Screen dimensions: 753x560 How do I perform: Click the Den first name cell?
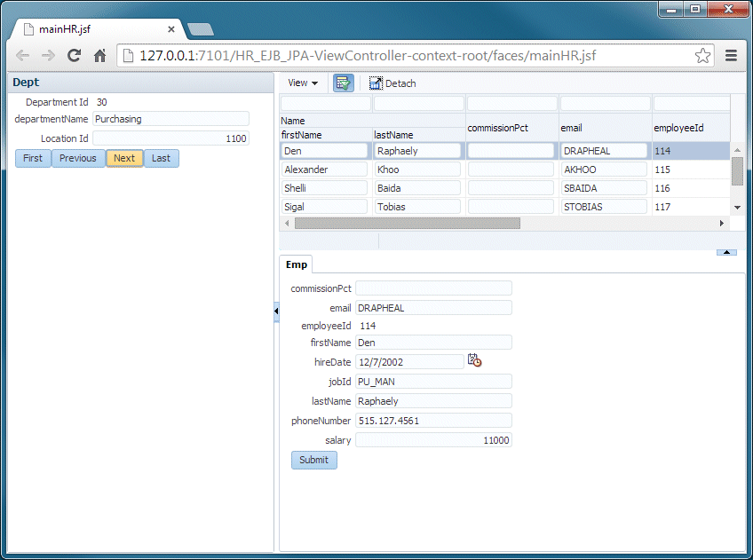[324, 151]
